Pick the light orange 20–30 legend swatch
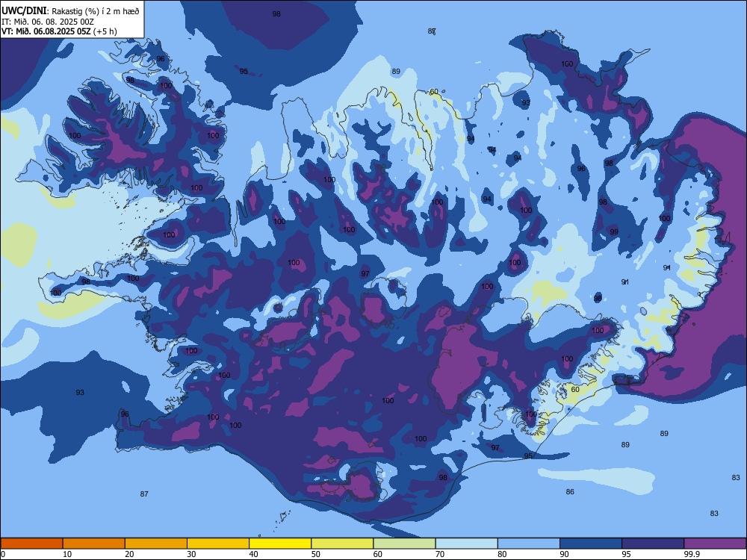The image size is (747, 560). pyautogui.click(x=156, y=544)
